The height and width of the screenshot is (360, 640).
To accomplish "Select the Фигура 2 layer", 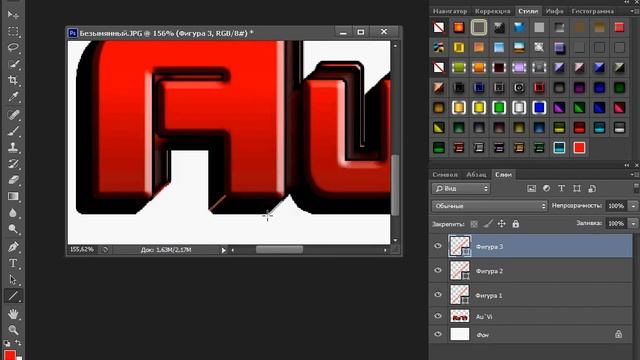I will (531, 271).
